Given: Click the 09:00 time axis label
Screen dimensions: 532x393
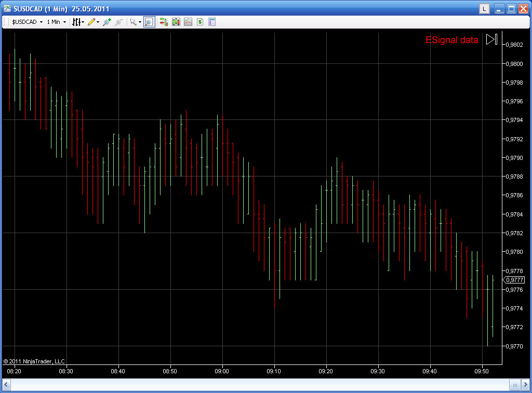Looking at the screenshot, I should click(x=221, y=371).
